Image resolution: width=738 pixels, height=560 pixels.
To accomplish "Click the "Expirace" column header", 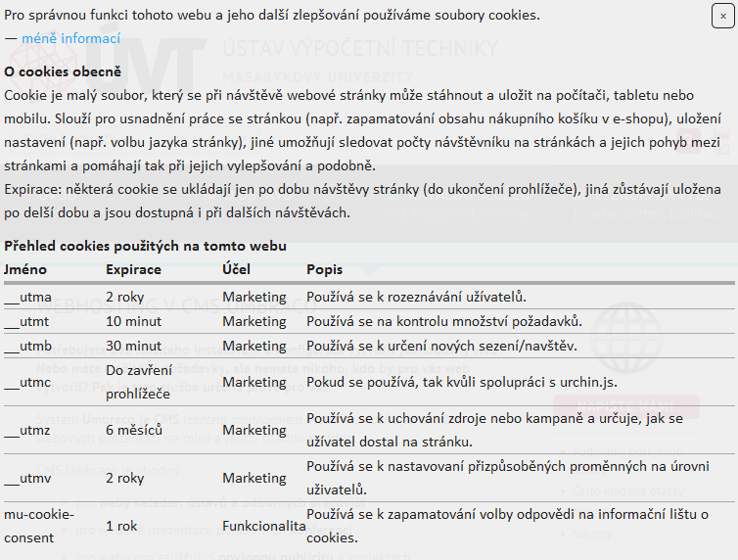I will tap(133, 269).
